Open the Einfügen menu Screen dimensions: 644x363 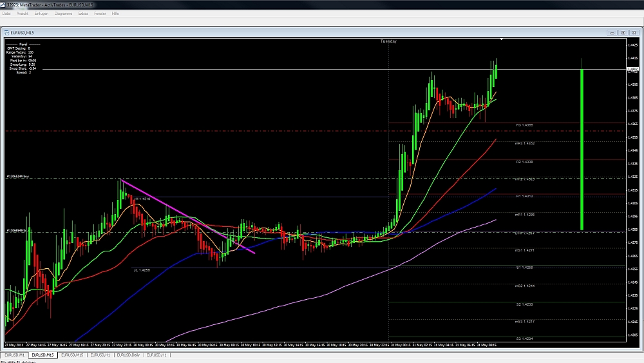tap(41, 14)
